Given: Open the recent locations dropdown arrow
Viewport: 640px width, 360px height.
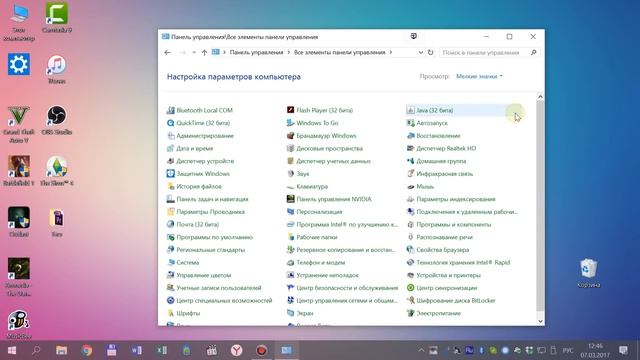Looking at the screenshot, I should [194, 52].
